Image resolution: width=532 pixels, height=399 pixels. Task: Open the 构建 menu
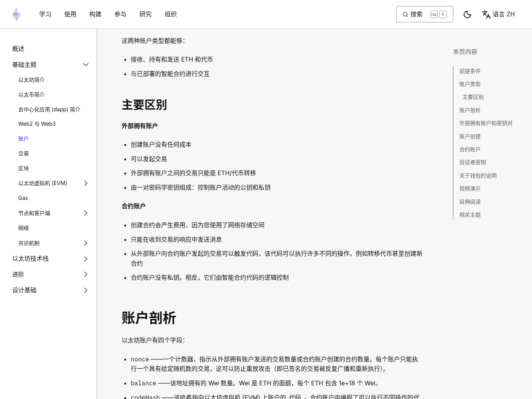pyautogui.click(x=95, y=14)
